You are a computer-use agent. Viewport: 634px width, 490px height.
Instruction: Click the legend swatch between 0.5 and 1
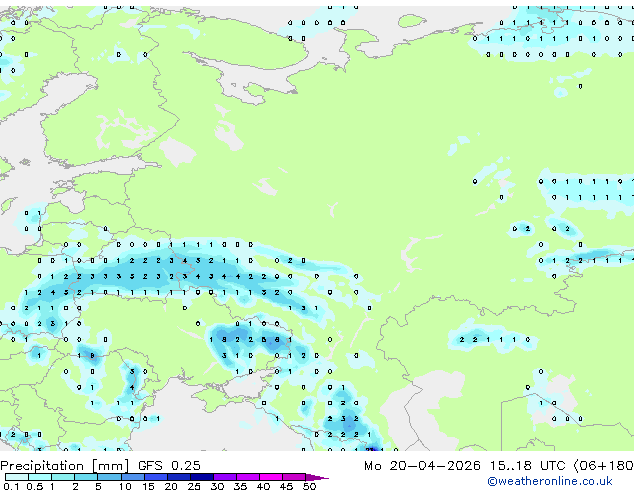(x=40, y=477)
